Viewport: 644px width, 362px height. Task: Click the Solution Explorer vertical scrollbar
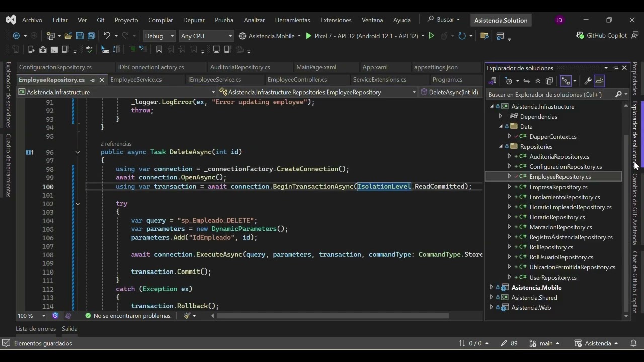click(x=626, y=224)
